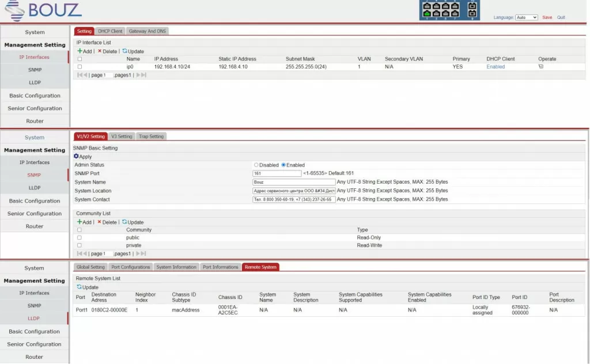The image size is (590, 364).
Task: Click the System Contact input field
Action: 294,199
